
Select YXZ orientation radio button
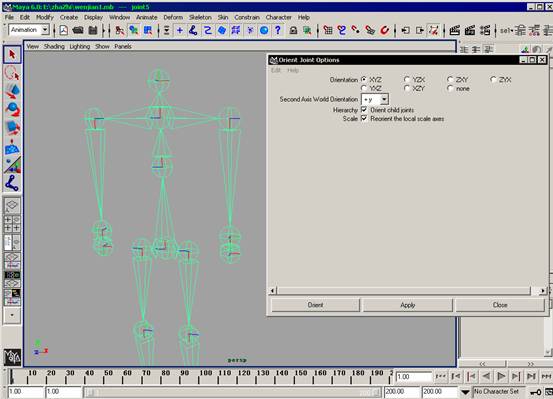click(364, 88)
